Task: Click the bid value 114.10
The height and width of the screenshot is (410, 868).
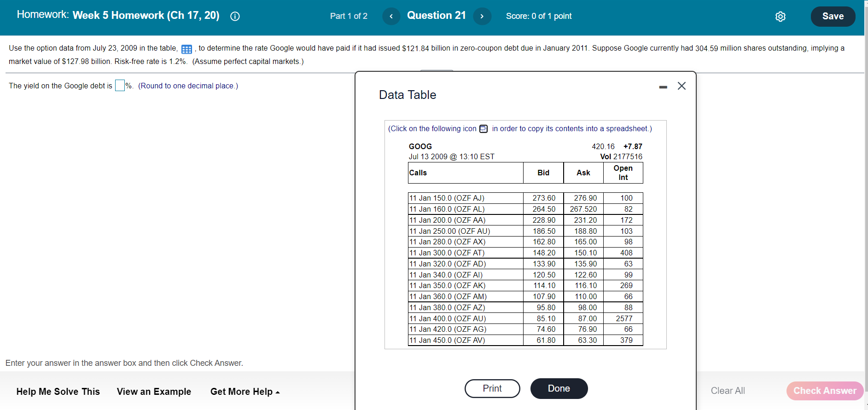Action: point(544,286)
